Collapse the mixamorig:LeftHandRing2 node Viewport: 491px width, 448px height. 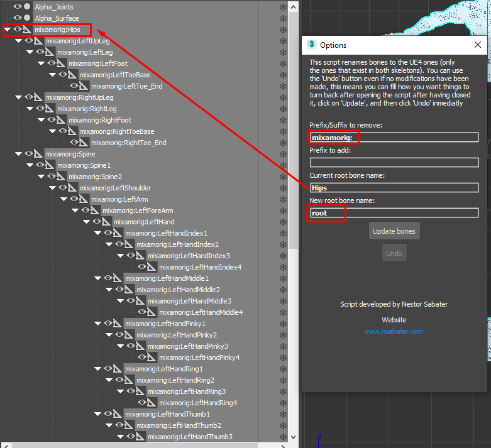pos(109,380)
